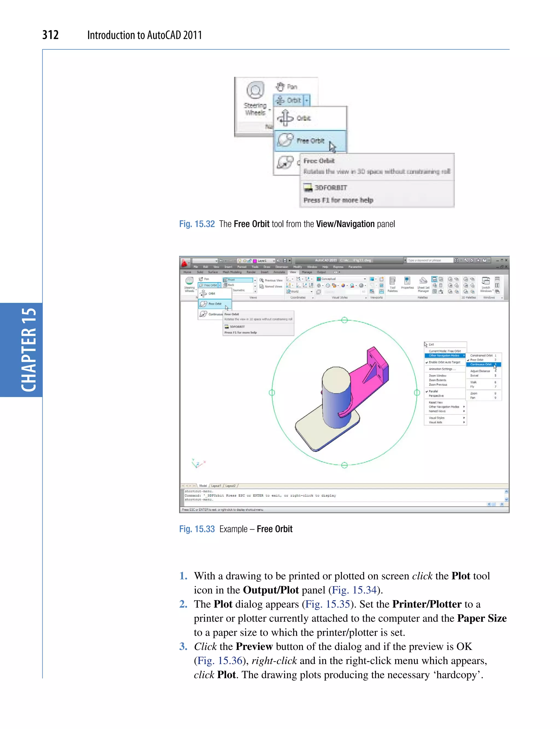
Task: Open the Dimension menu
Action: [282, 267]
